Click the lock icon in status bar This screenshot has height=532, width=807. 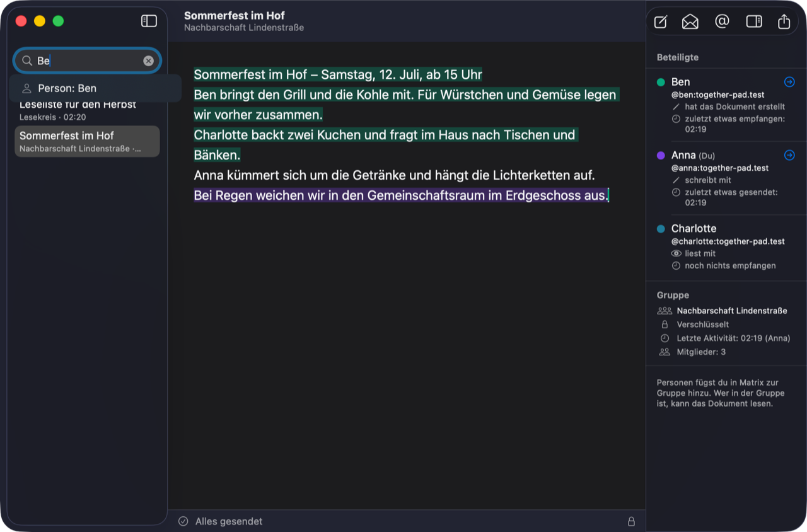(x=631, y=521)
